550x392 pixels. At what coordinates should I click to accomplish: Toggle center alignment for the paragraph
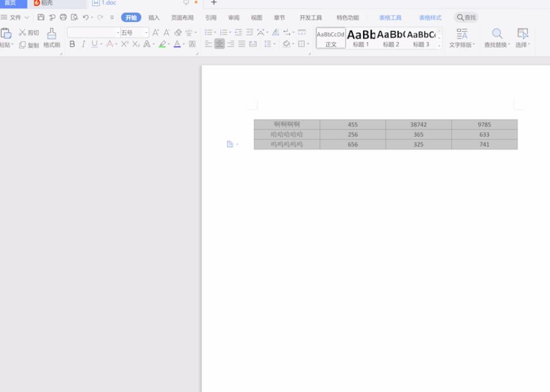tap(219, 44)
